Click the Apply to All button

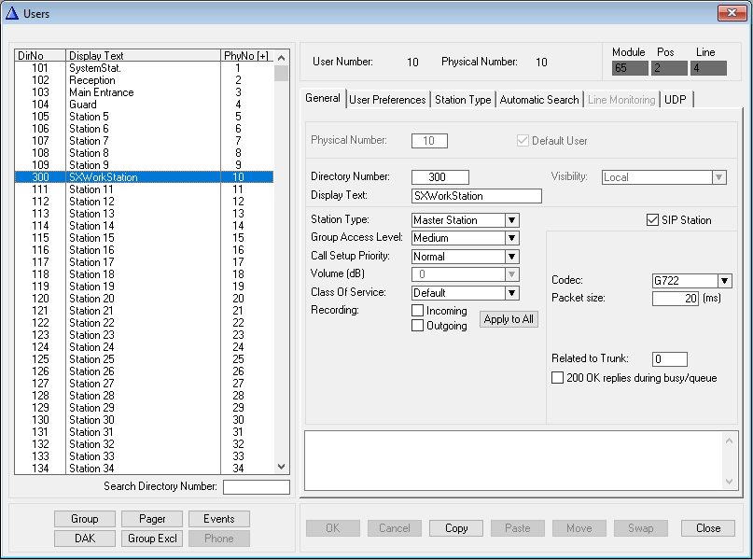pyautogui.click(x=509, y=318)
